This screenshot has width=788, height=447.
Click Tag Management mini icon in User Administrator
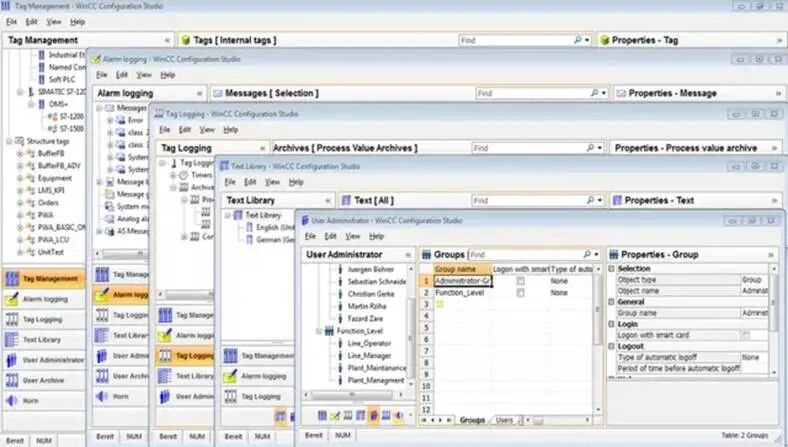point(322,415)
